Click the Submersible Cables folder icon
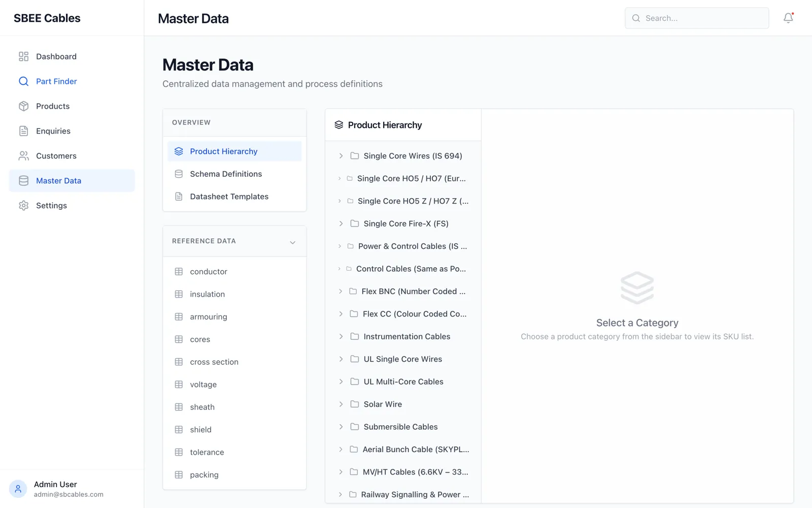Image resolution: width=812 pixels, height=508 pixels. pyautogui.click(x=355, y=427)
